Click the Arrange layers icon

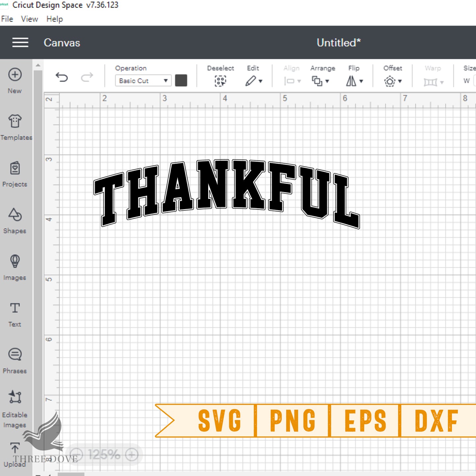click(x=317, y=81)
